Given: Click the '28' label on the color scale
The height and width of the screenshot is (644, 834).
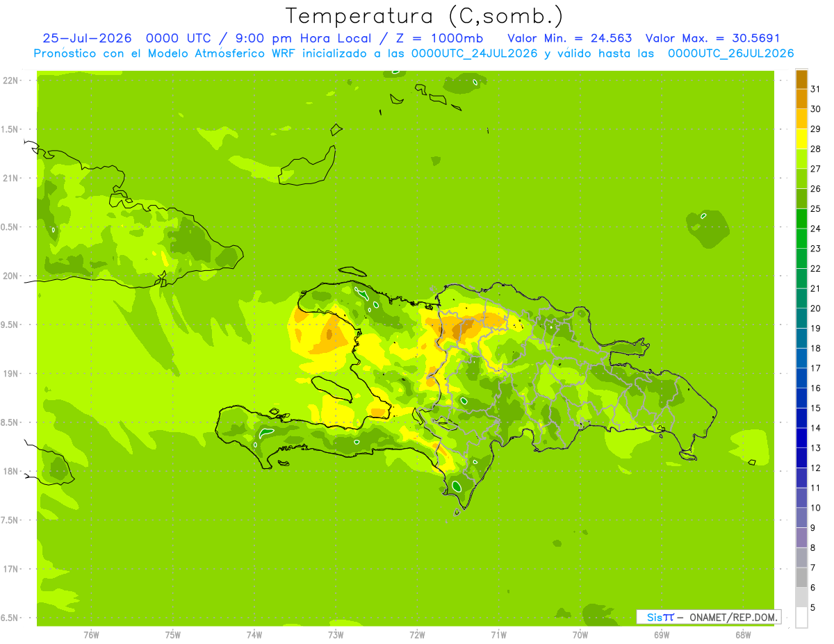Looking at the screenshot, I should click(x=816, y=149).
